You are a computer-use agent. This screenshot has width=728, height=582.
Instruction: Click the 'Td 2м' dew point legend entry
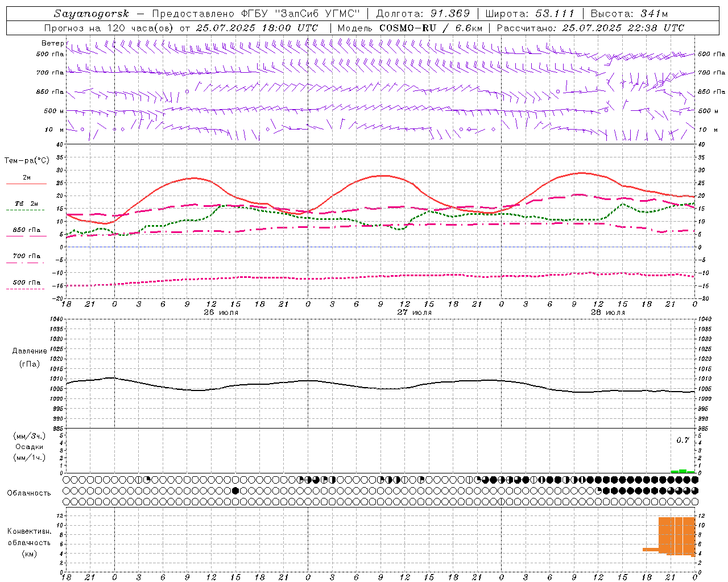(x=26, y=203)
